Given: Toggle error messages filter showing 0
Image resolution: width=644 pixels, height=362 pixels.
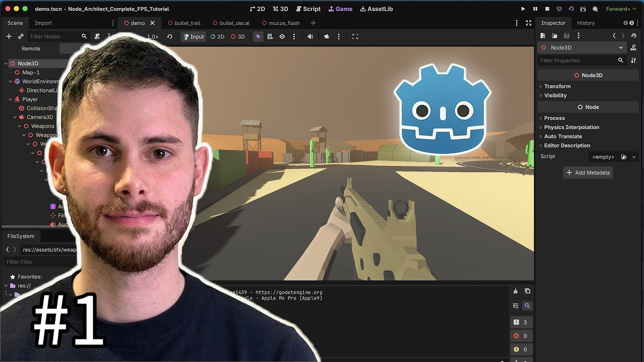Looking at the screenshot, I should (521, 336).
